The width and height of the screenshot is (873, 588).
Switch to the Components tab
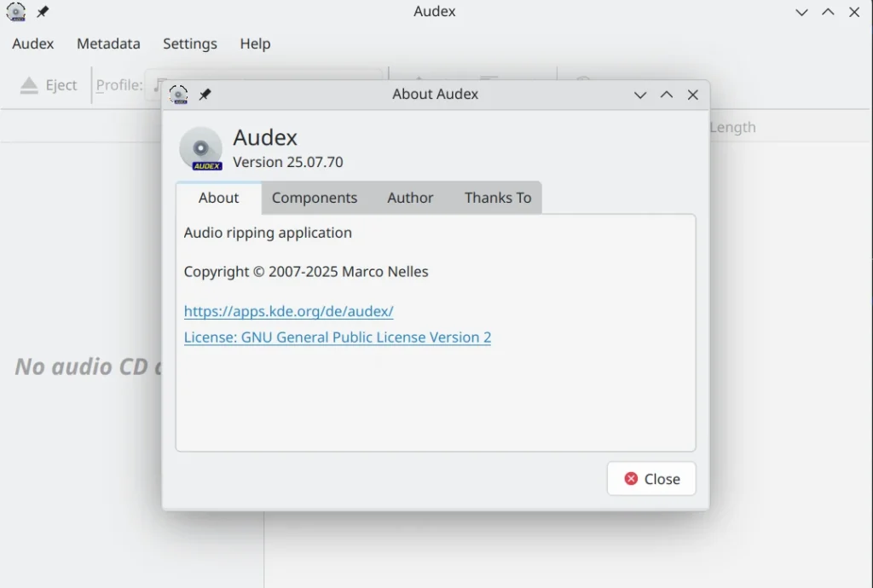pos(315,198)
